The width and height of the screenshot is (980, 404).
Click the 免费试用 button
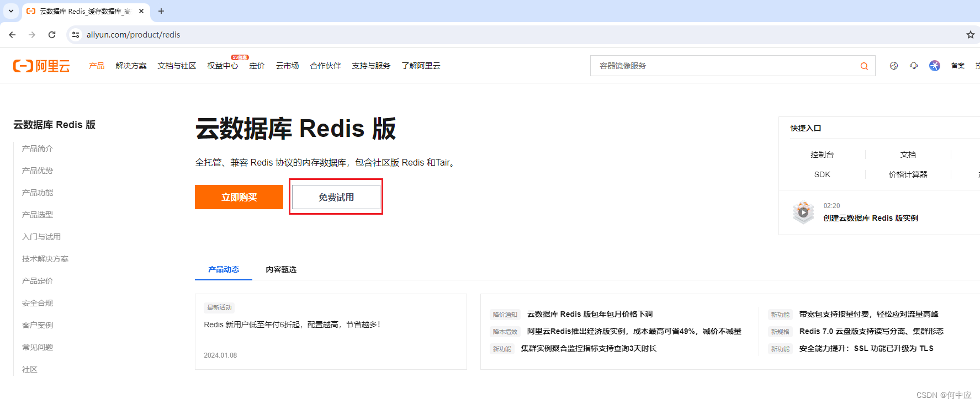click(336, 197)
